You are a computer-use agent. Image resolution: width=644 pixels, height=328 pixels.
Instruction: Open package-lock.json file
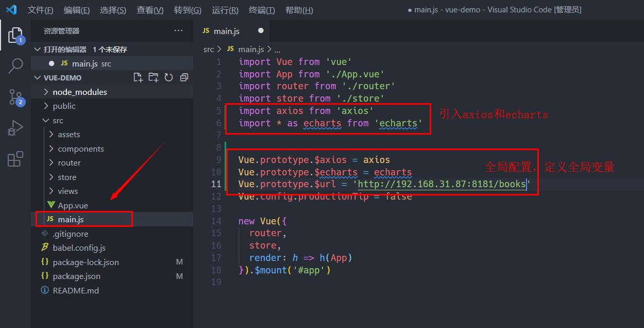click(112, 262)
